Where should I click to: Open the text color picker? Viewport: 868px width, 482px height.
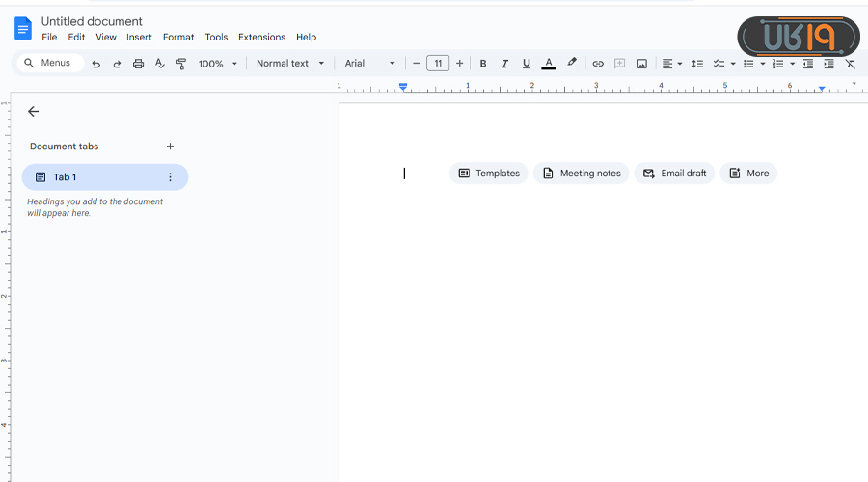coord(549,64)
